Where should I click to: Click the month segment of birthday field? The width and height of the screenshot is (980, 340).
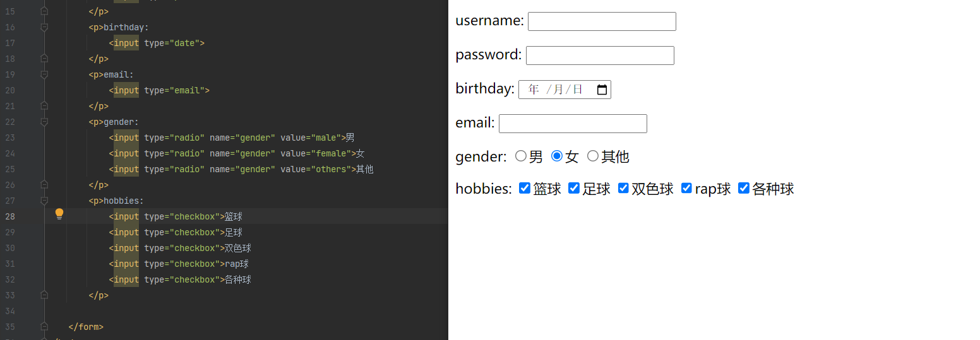pyautogui.click(x=558, y=90)
